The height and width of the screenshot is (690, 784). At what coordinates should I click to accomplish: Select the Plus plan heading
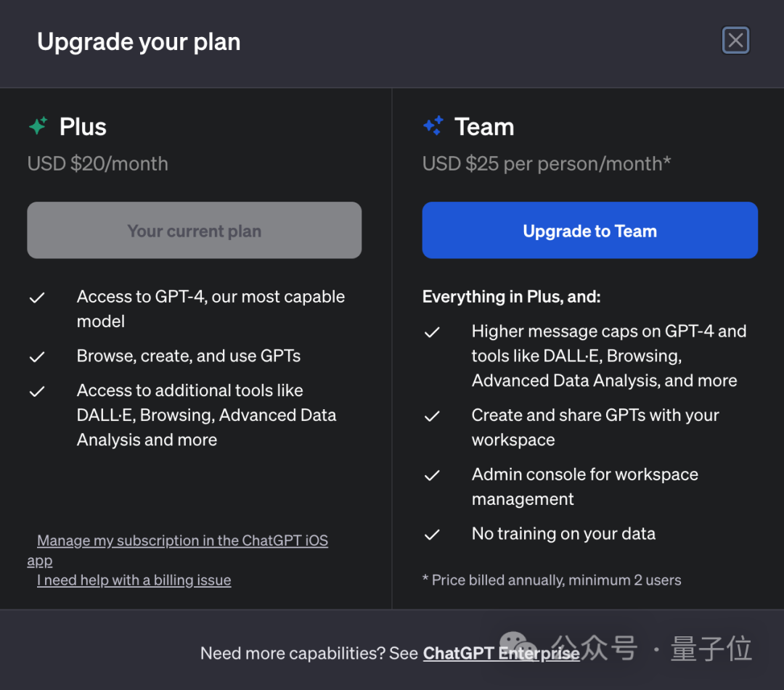click(83, 127)
